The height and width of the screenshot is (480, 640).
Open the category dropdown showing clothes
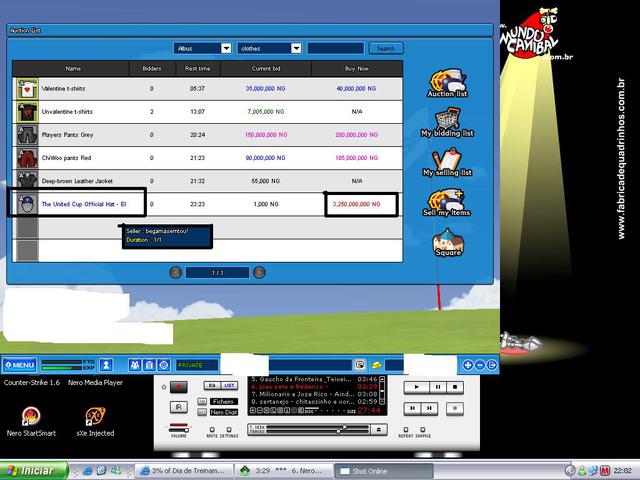(x=269, y=48)
